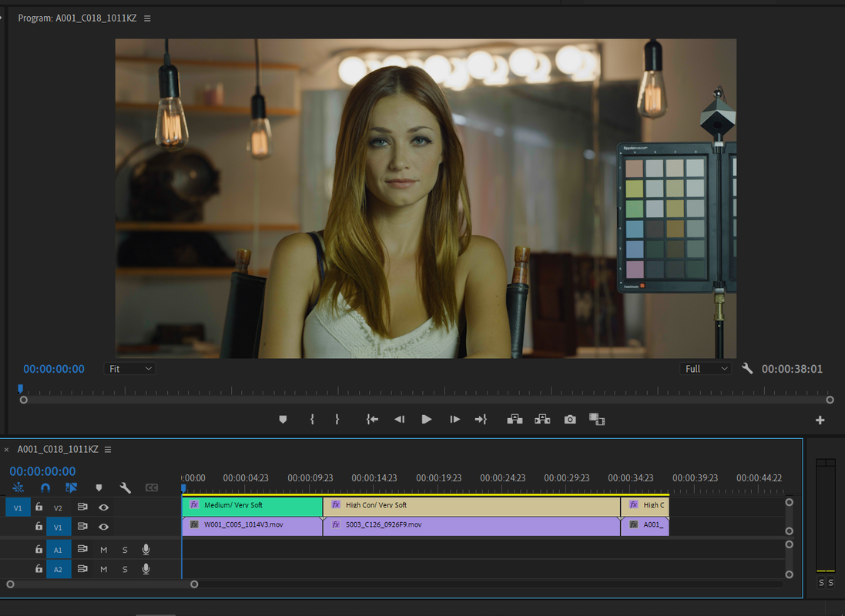Screen dimensions: 845x616
Task: Toggle the V1 track lock
Action: pyautogui.click(x=39, y=527)
